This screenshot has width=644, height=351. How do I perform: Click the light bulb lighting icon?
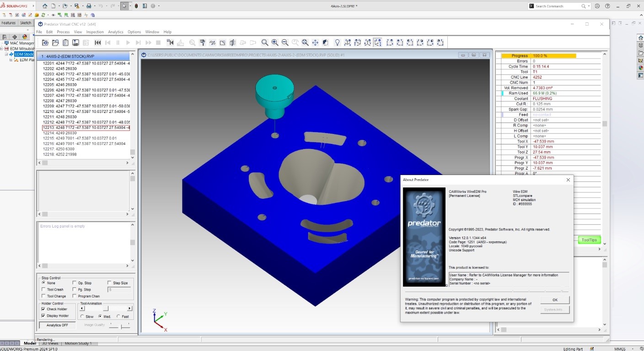coord(338,43)
